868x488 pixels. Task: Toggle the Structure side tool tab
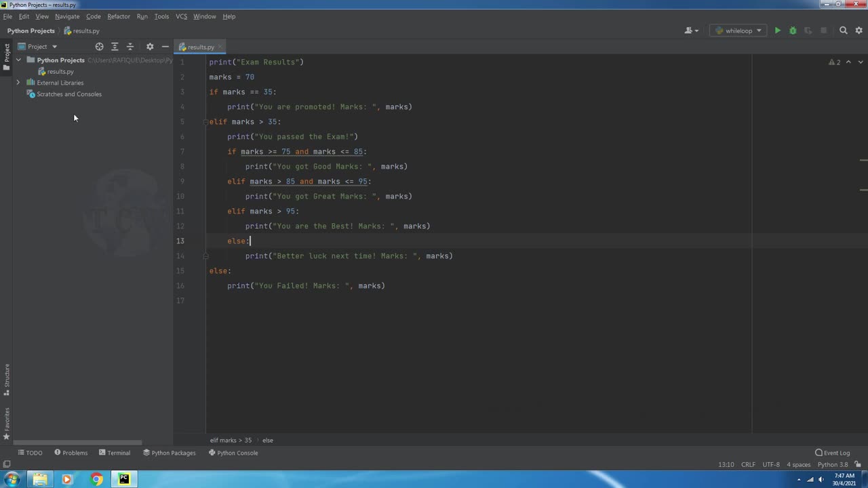click(x=6, y=380)
